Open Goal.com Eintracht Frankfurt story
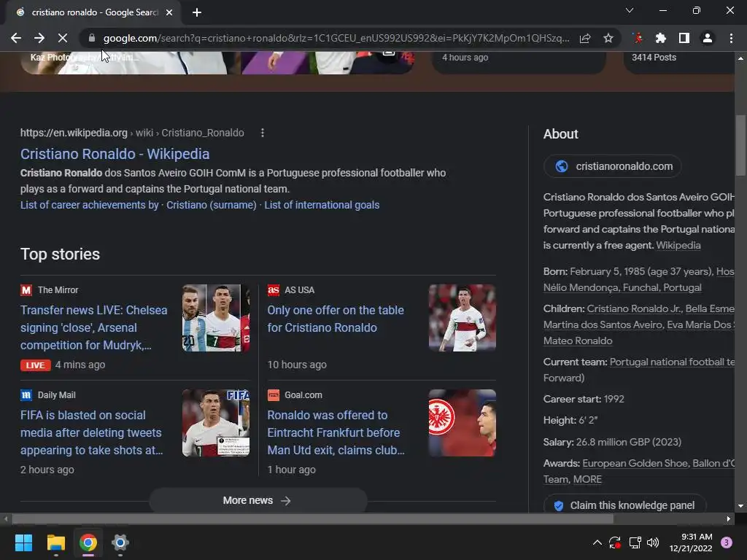747x560 pixels. 336,432
